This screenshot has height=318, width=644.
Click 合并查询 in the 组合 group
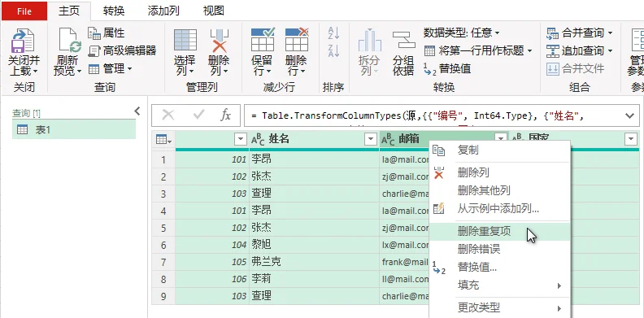point(579,33)
